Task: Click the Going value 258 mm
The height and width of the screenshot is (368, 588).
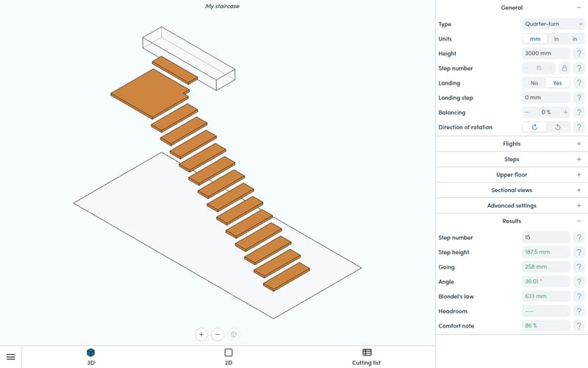Action: (545, 266)
